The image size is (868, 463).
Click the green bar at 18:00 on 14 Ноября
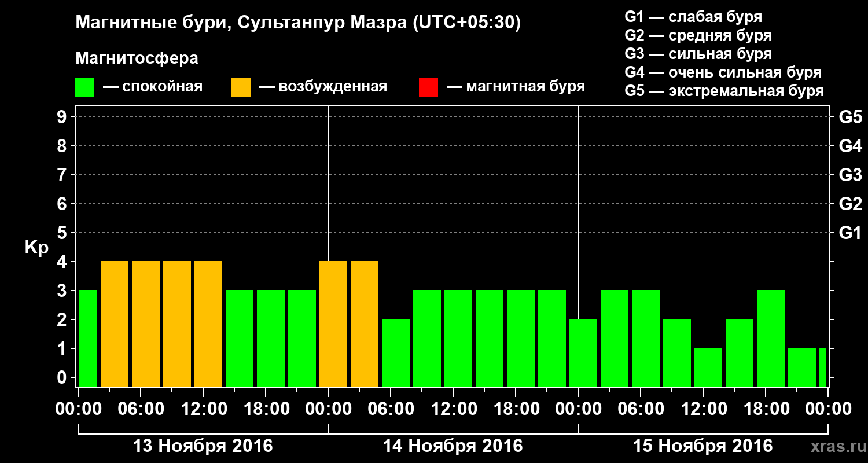tap(521, 338)
